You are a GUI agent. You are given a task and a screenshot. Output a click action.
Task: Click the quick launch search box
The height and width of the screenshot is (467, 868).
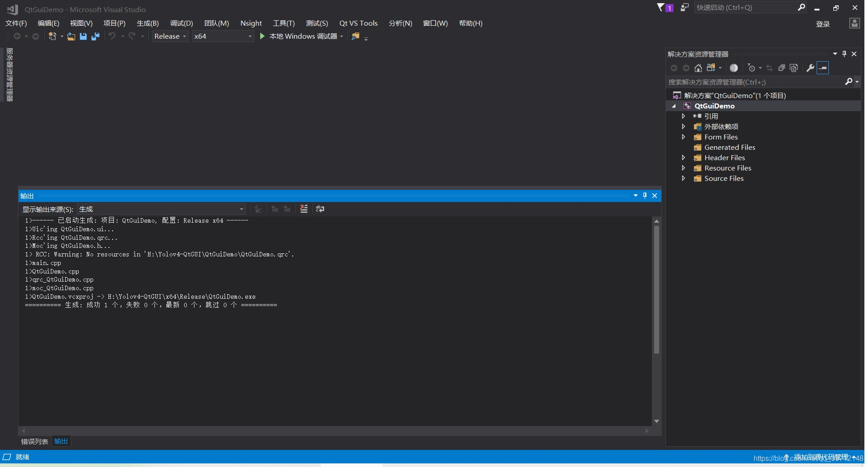point(747,7)
